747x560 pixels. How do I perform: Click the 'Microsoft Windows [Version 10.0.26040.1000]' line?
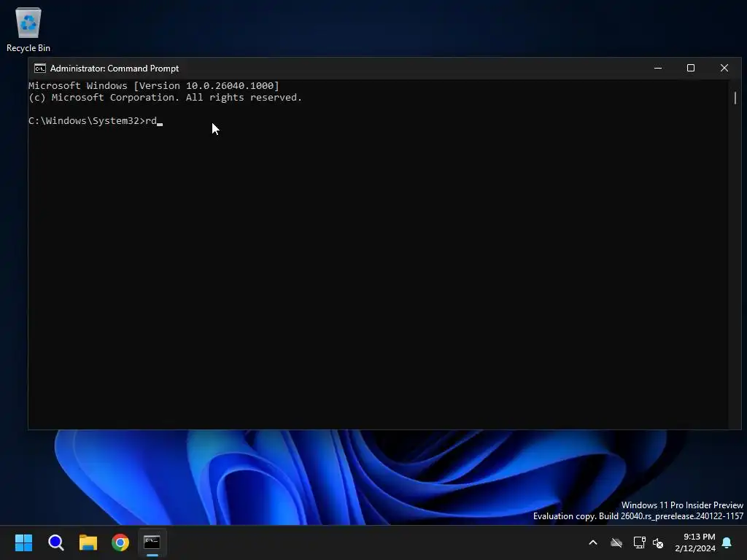click(x=154, y=86)
